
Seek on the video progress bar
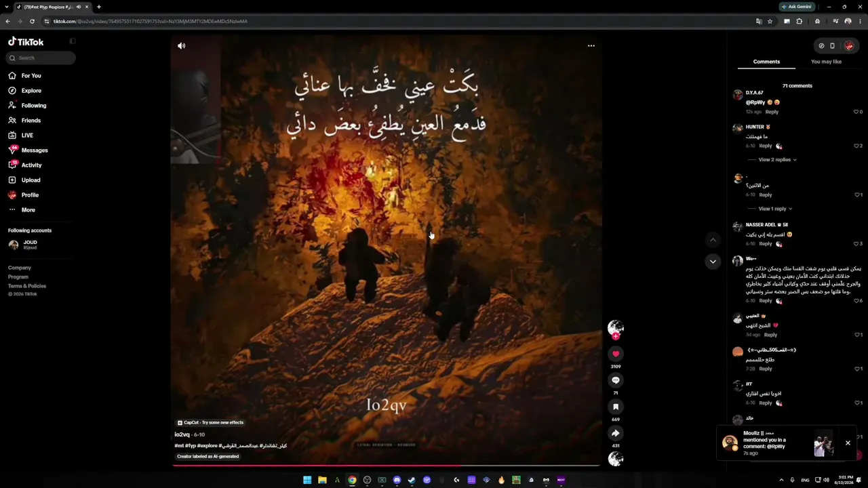[x=387, y=466]
